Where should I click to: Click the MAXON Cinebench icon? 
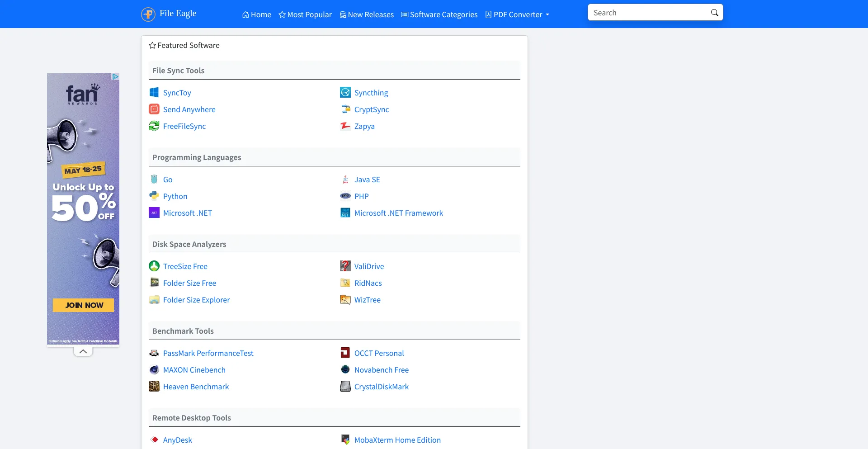[154, 369]
